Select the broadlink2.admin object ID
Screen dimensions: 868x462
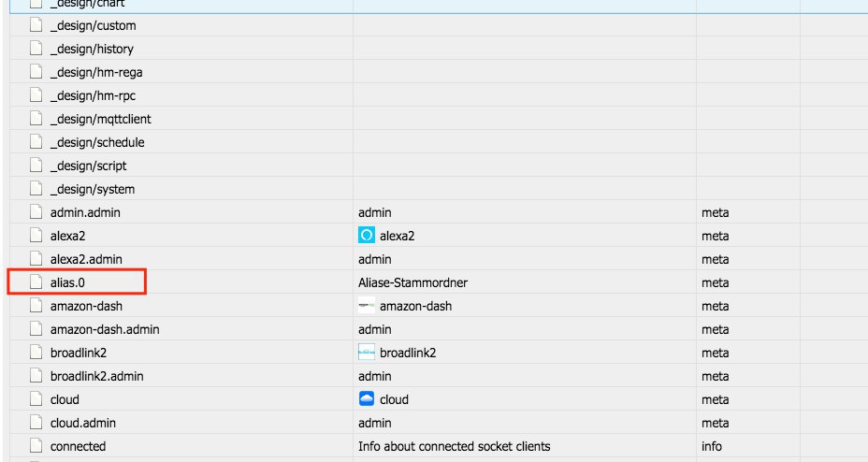pyautogui.click(x=97, y=376)
